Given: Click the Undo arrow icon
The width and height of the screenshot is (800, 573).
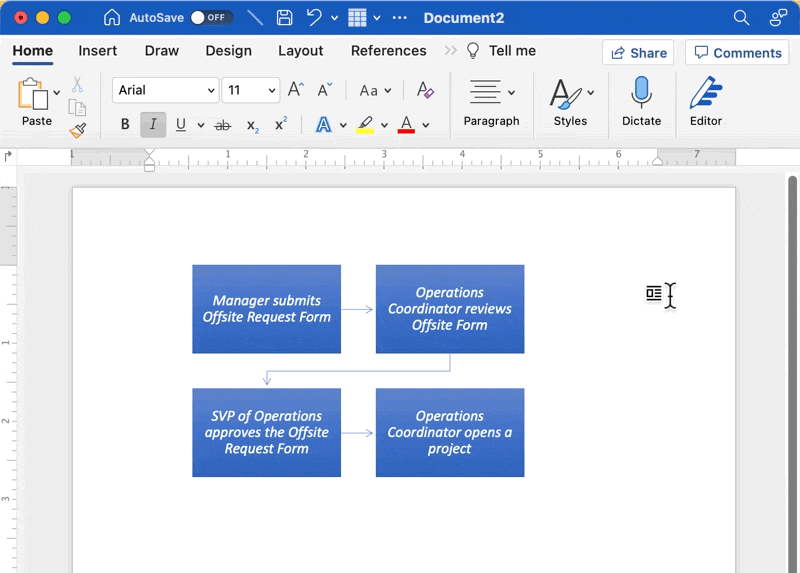Looking at the screenshot, I should click(314, 18).
